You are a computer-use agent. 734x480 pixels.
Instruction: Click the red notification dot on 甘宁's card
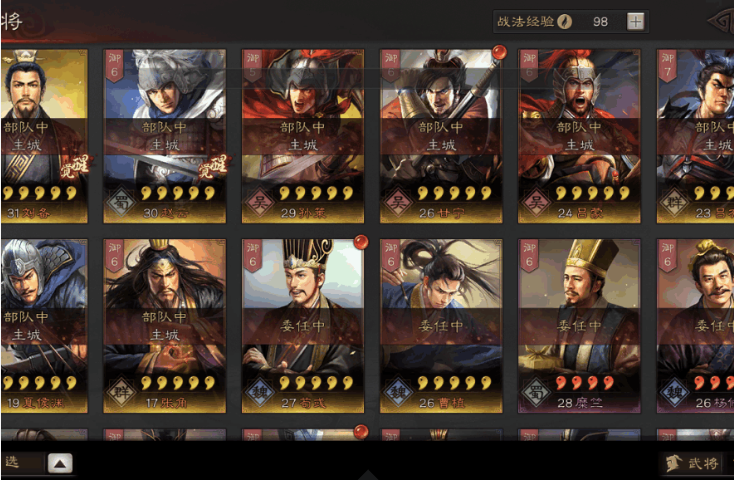[499, 52]
